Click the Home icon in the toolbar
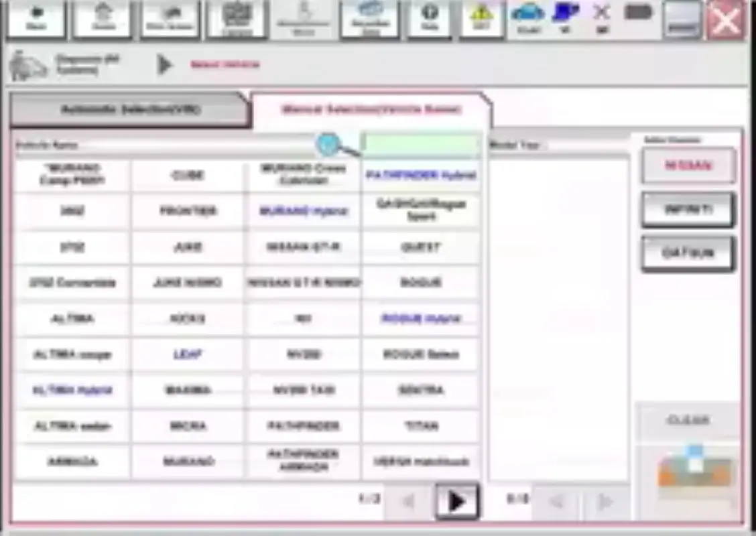This screenshot has height=536, width=756. [x=102, y=19]
